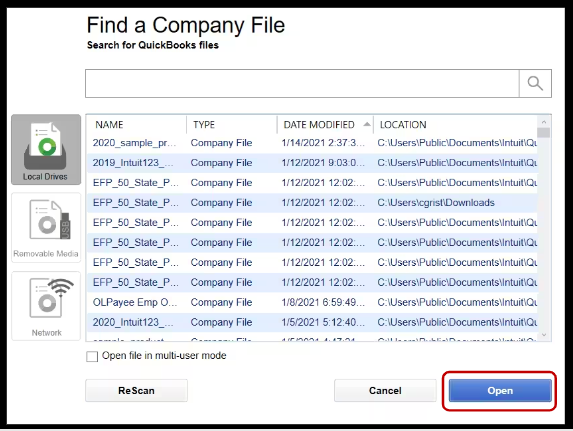Select the 2020_Intuit123 company file row

(x=312, y=322)
